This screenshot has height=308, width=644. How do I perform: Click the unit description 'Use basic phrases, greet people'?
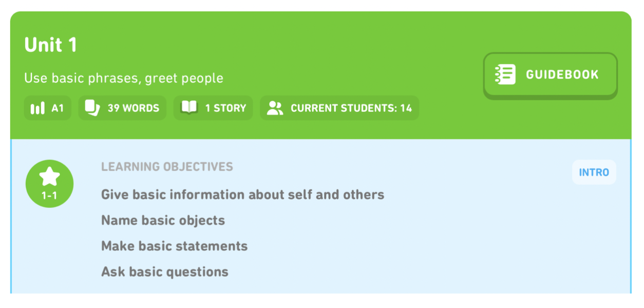click(x=124, y=79)
